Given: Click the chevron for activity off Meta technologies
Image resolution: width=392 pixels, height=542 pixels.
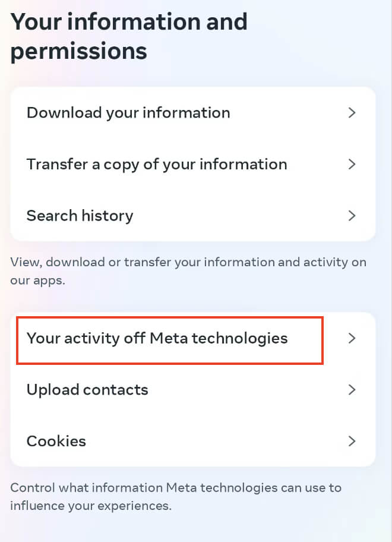Looking at the screenshot, I should pos(352,339).
